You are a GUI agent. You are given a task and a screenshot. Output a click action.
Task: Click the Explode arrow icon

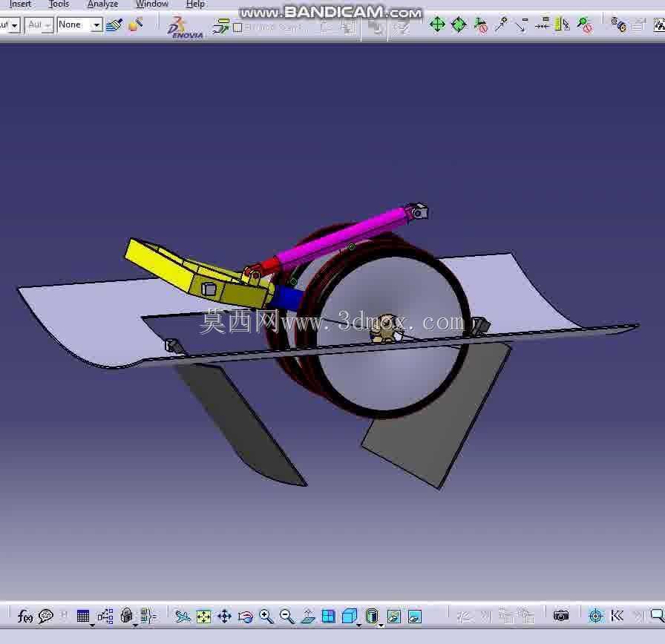coord(501,24)
